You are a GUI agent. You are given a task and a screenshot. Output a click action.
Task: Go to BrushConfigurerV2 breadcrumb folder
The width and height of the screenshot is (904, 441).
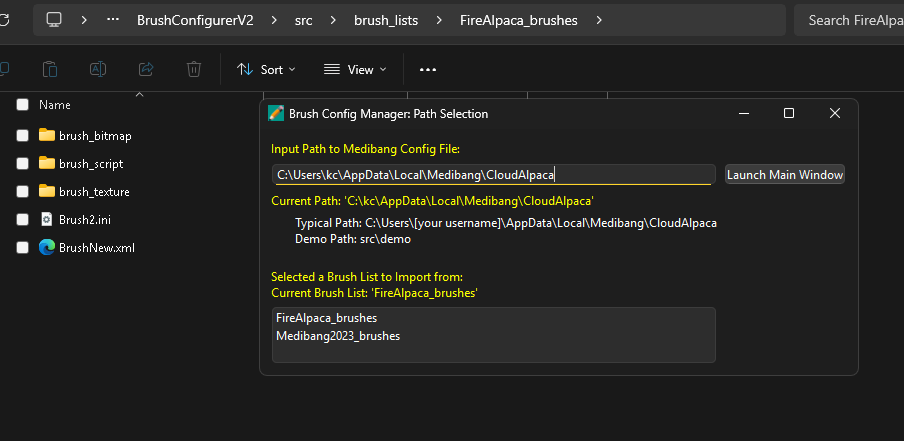195,20
